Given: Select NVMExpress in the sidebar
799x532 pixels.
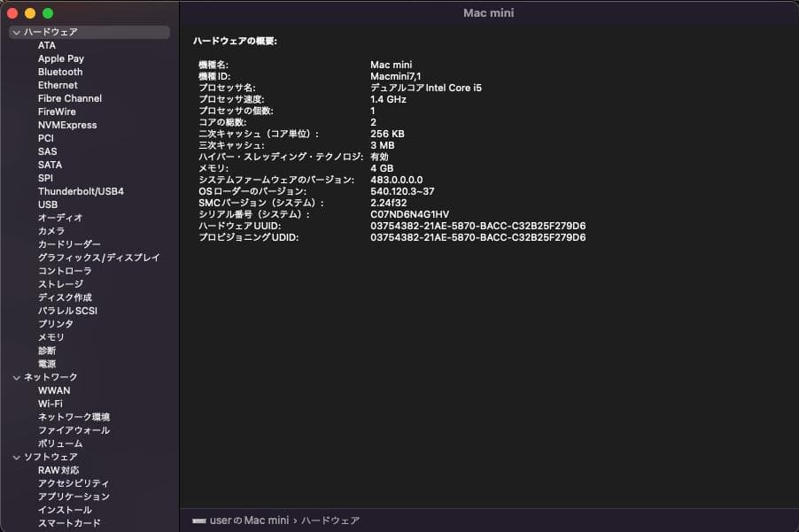Looking at the screenshot, I should tap(67, 125).
